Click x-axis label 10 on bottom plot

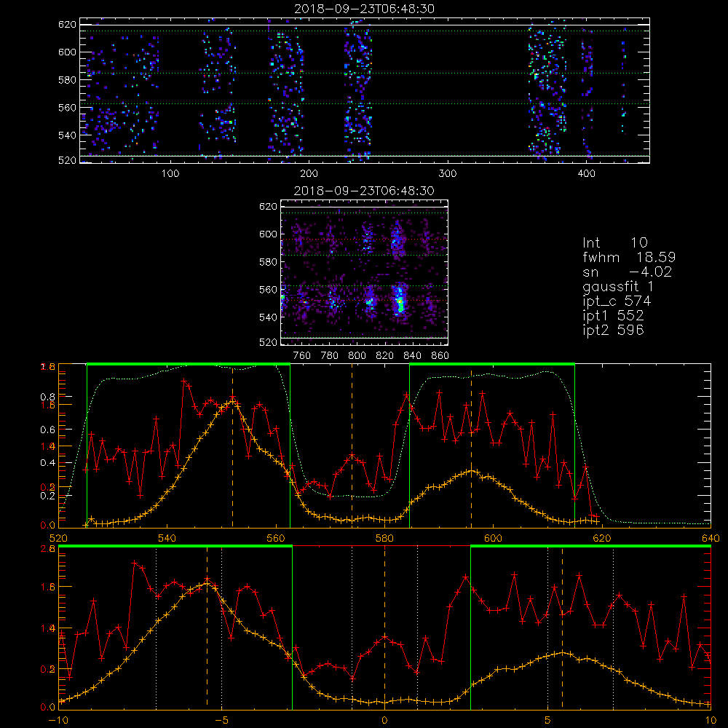(711, 720)
